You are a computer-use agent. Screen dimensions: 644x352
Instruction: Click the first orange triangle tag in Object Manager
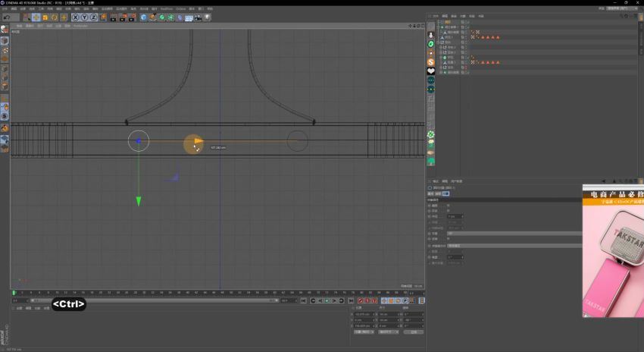tap(483, 37)
